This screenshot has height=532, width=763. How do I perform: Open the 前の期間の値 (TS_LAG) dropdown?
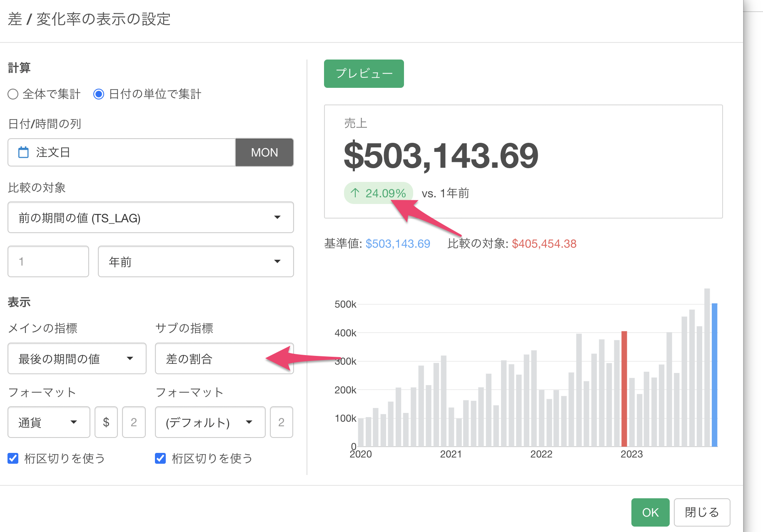click(x=150, y=218)
